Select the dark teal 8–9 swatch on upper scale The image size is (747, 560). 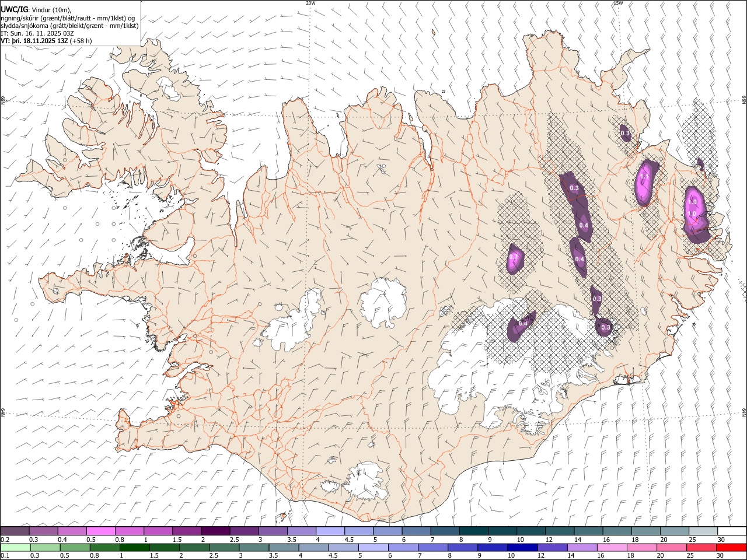pyautogui.click(x=473, y=531)
